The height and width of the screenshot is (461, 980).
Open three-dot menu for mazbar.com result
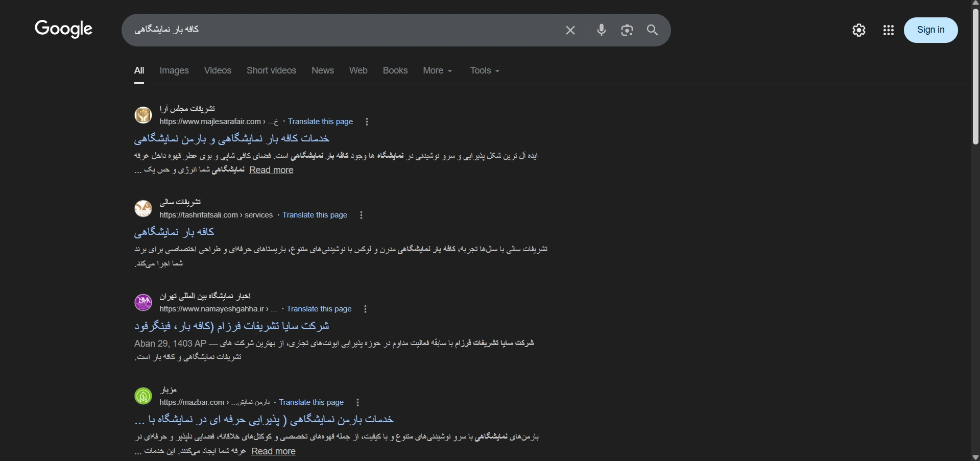[x=357, y=402]
